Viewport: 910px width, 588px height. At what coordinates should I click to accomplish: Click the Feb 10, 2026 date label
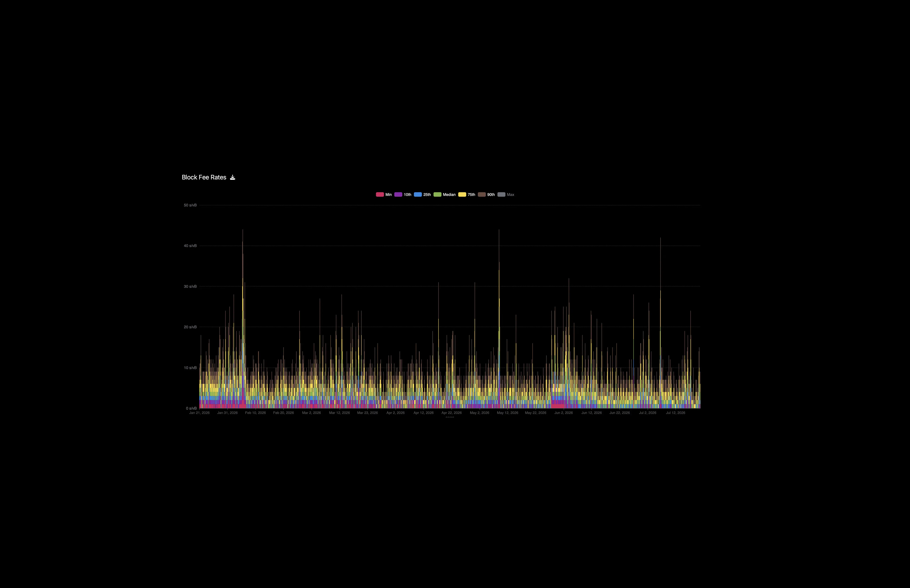[x=255, y=413]
